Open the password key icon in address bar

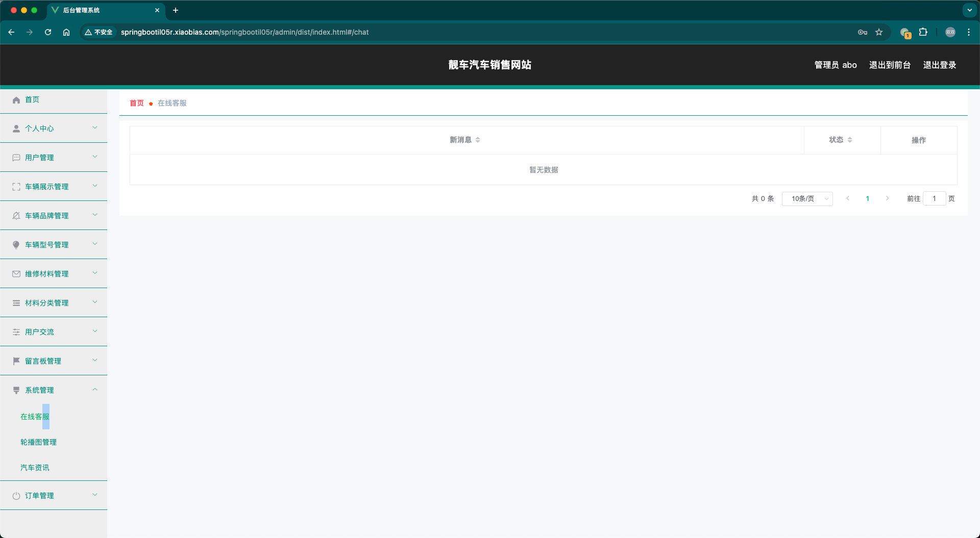point(863,32)
